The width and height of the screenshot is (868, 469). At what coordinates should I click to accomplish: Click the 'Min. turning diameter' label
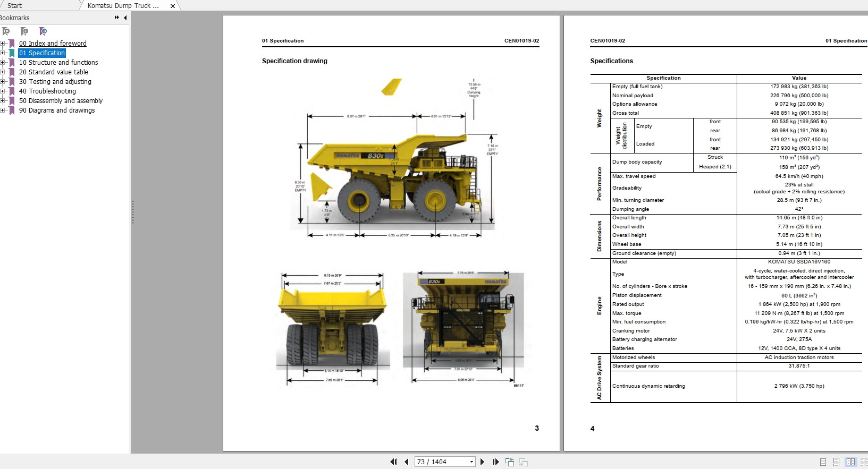pyautogui.click(x=638, y=200)
